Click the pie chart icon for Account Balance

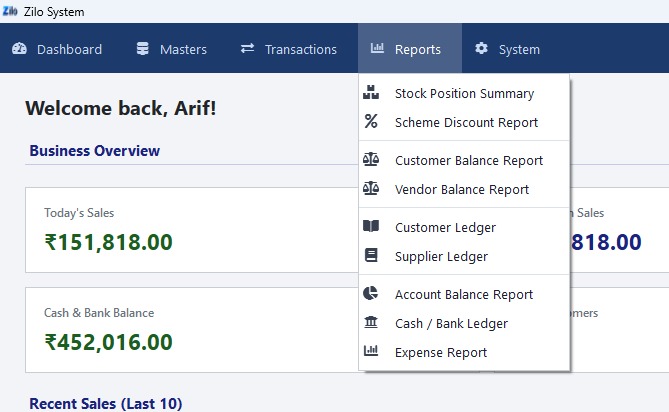coord(370,293)
